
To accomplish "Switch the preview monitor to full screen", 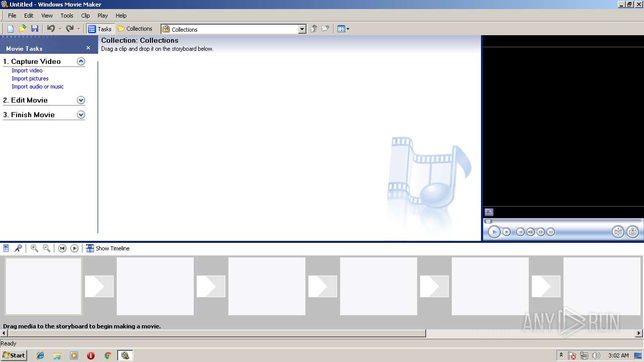I will (x=489, y=212).
